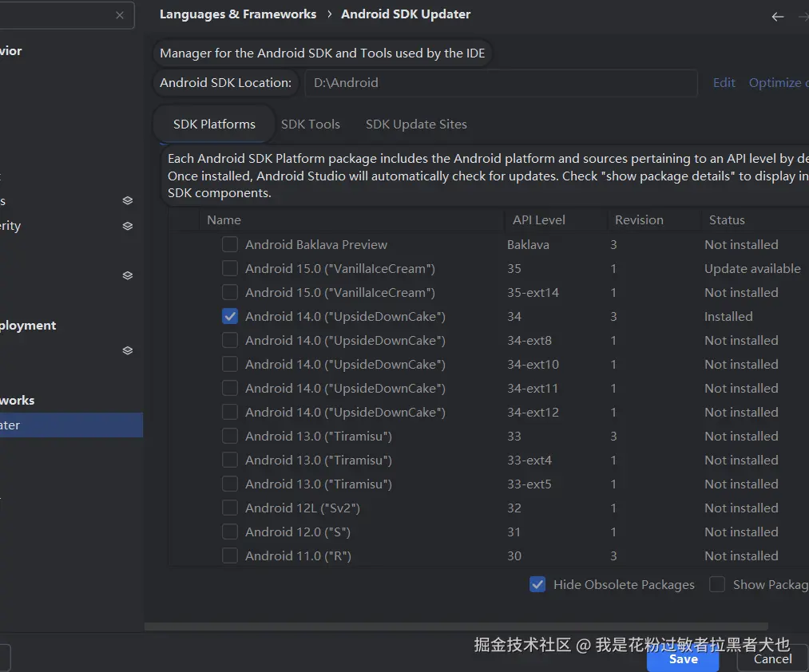Select the highlighted 'ater' sidebar item
The width and height of the screenshot is (809, 672).
pos(71,425)
